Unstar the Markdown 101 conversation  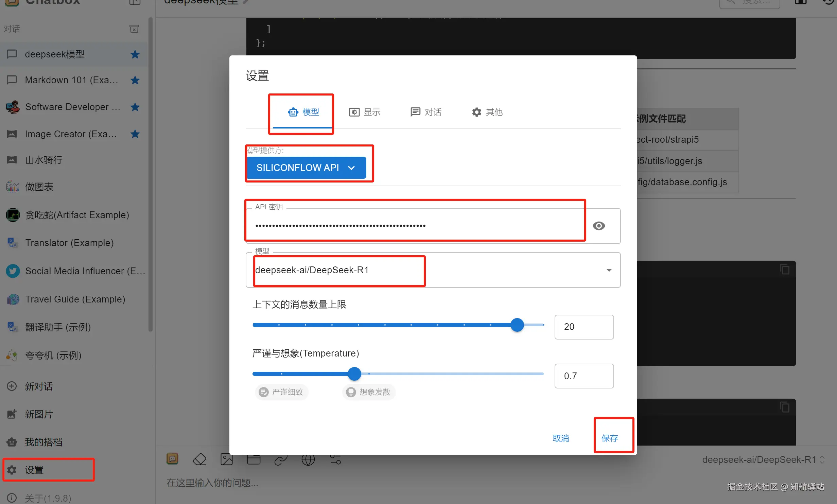135,80
